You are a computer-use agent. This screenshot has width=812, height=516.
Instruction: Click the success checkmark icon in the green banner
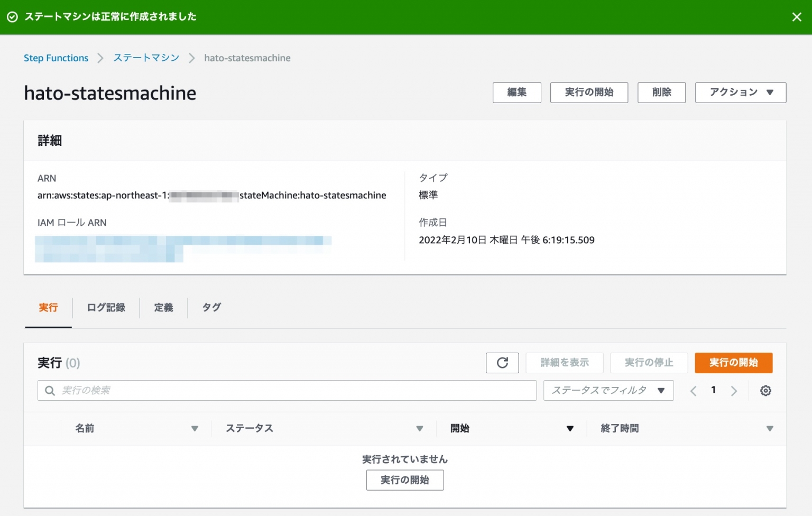click(x=13, y=17)
